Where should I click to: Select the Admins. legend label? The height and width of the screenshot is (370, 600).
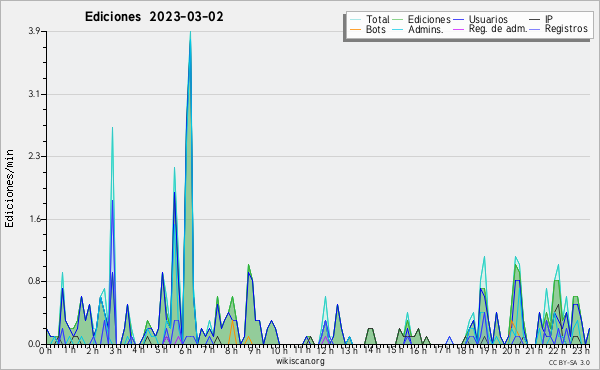[426, 29]
